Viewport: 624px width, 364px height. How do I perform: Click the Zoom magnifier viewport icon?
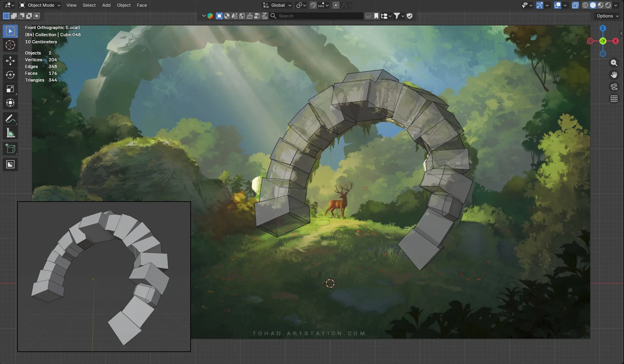(x=614, y=63)
